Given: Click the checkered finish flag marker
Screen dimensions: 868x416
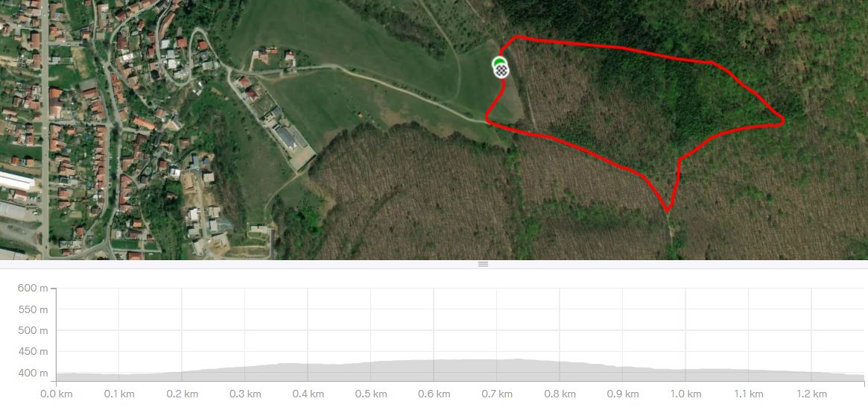Looking at the screenshot, I should tap(501, 70).
